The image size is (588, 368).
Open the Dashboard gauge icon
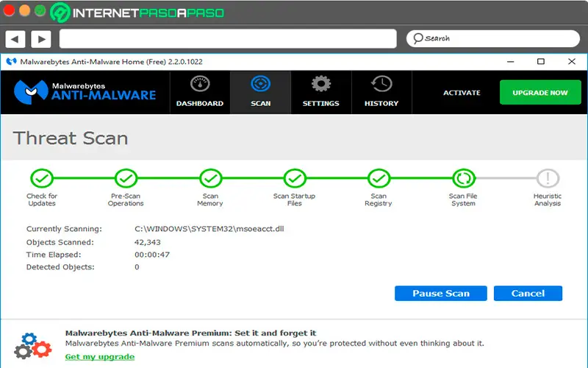pyautogui.click(x=200, y=84)
